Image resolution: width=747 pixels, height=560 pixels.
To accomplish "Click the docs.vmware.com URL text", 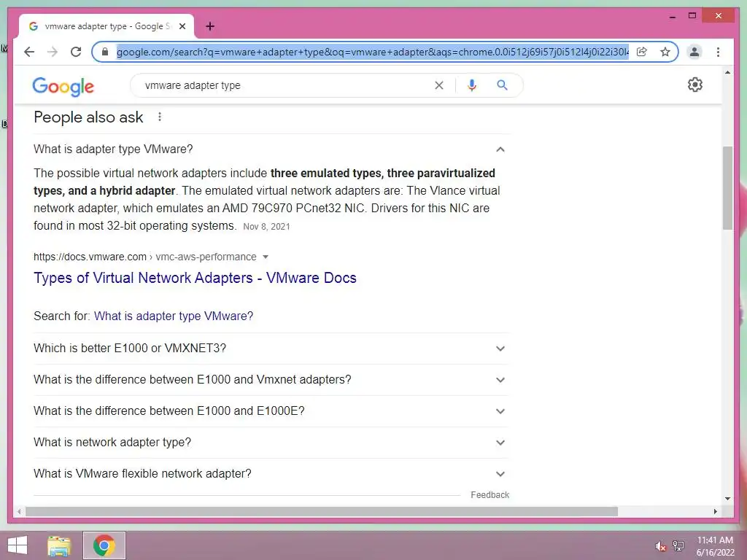I will point(90,257).
